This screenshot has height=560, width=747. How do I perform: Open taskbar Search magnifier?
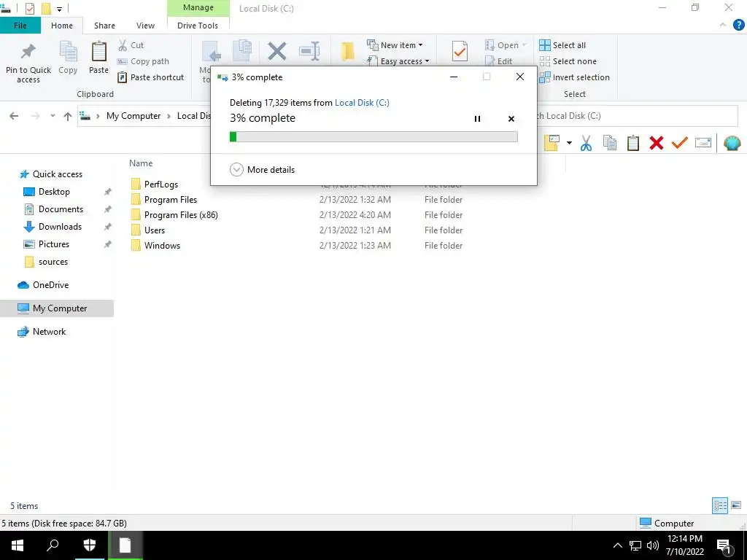click(x=53, y=545)
